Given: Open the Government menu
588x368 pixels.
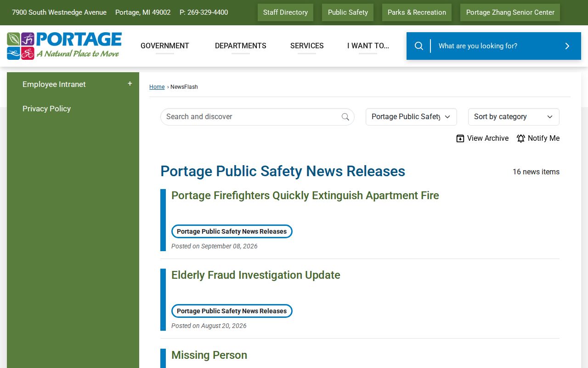Looking at the screenshot, I should pos(165,46).
